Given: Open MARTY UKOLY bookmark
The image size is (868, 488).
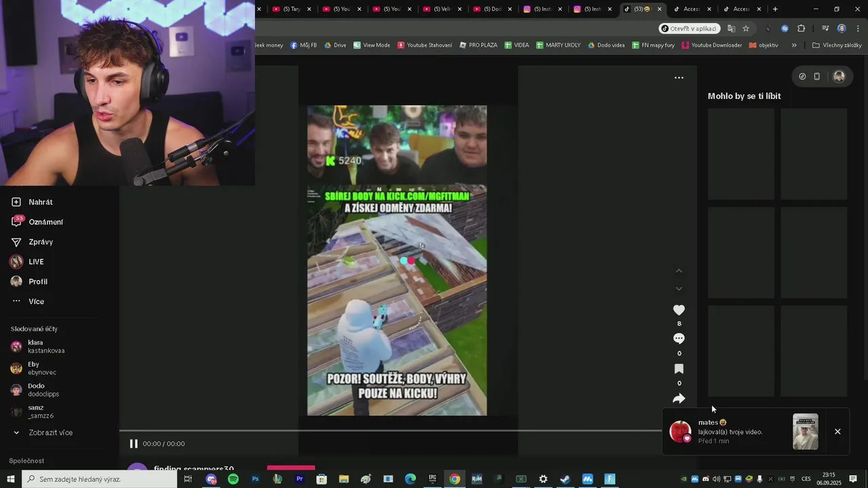Looking at the screenshot, I should 559,45.
